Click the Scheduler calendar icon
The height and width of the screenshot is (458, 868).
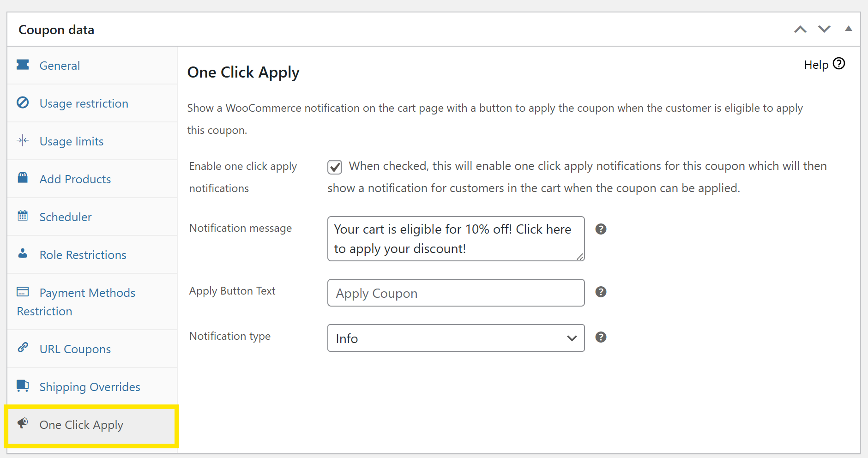point(23,216)
